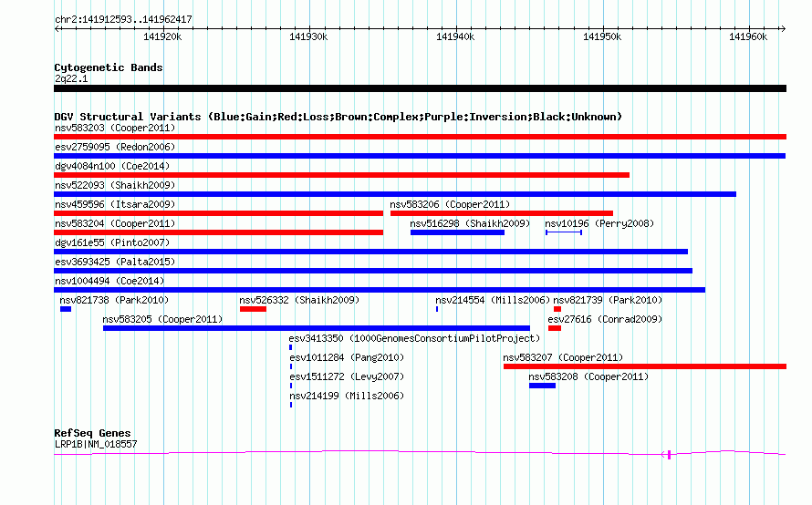Select the nsv583206 (Cooper2011) loss bar
This screenshot has width=812, height=505.
[x=502, y=213]
